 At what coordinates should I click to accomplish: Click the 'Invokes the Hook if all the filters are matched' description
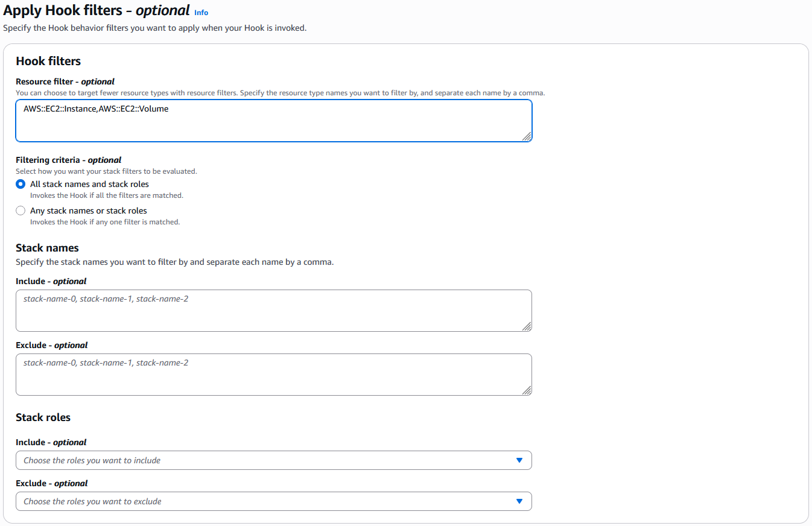(106, 195)
